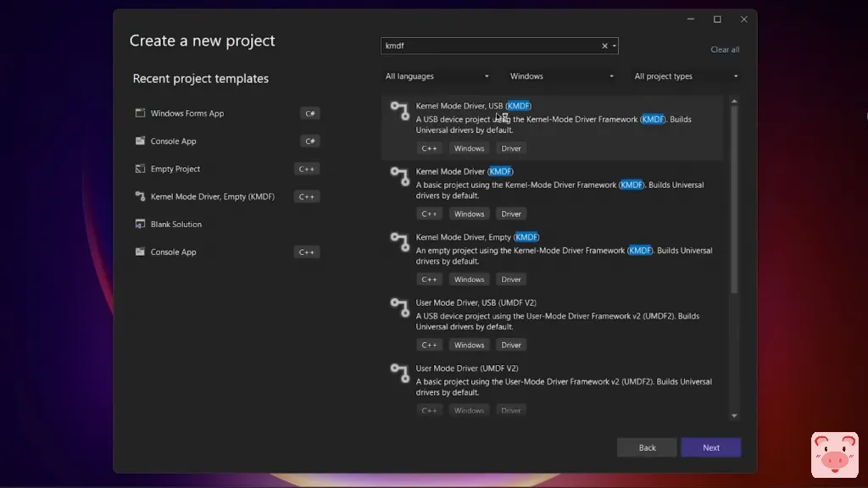The image size is (868, 488).
Task: Click the Kernel Mode Driver, USB template icon
Action: pyautogui.click(x=399, y=110)
